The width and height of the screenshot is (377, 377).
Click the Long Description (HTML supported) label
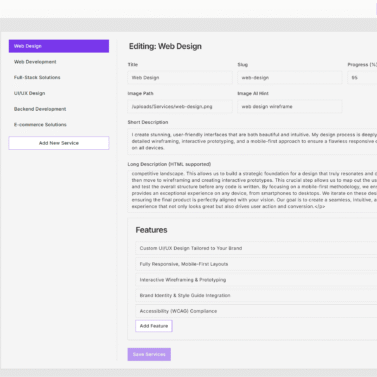(169, 164)
